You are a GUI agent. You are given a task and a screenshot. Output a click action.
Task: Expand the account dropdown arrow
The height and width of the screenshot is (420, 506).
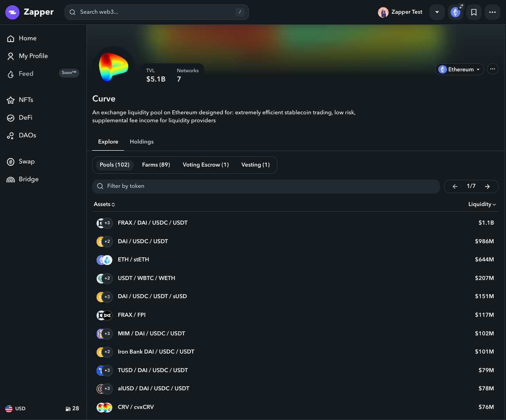[437, 12]
